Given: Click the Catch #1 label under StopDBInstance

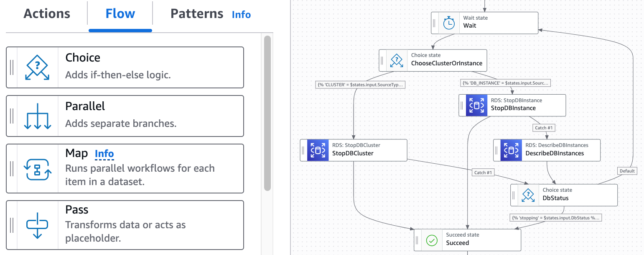Looking at the screenshot, I should 544,128.
